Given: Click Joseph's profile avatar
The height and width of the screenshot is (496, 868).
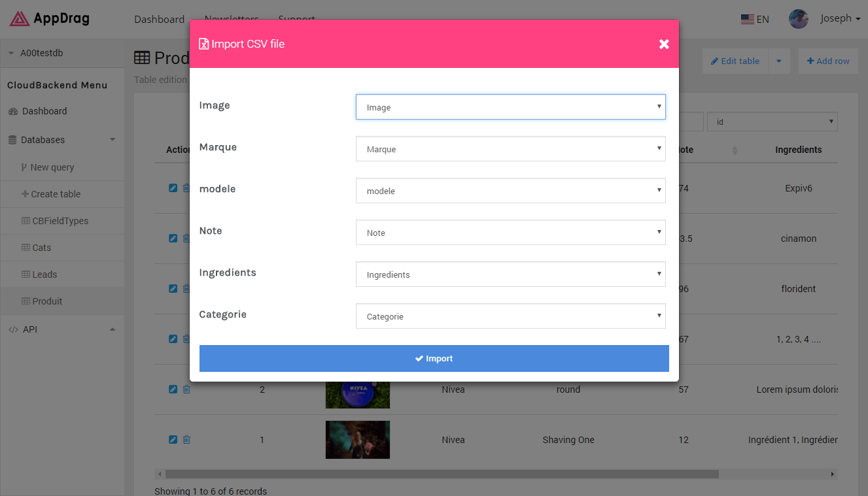Looking at the screenshot, I should coord(799,19).
